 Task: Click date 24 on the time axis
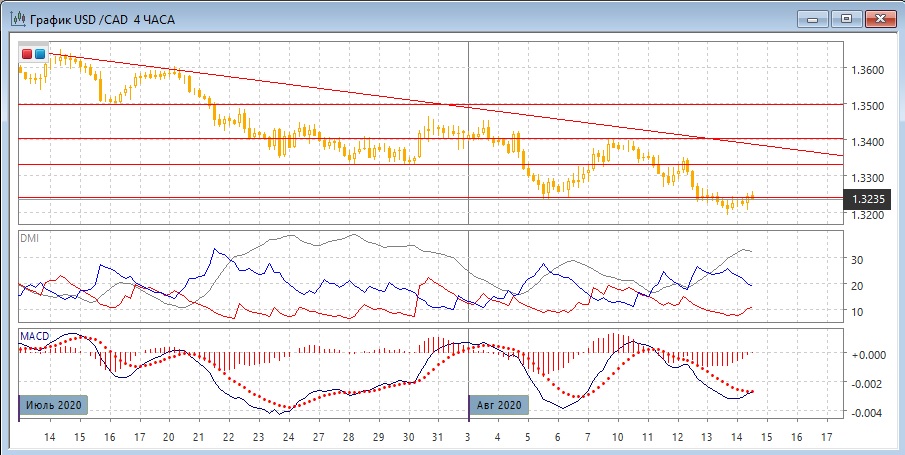click(288, 438)
